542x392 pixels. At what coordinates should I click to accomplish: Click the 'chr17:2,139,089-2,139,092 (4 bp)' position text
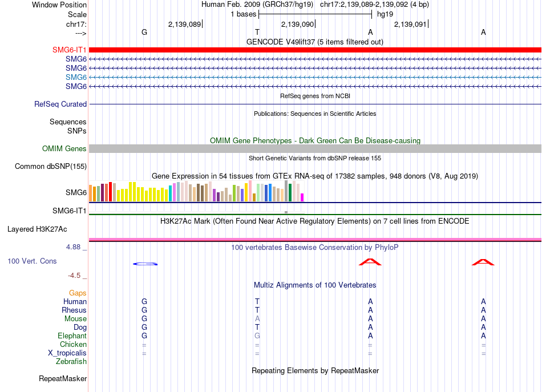pos(374,5)
